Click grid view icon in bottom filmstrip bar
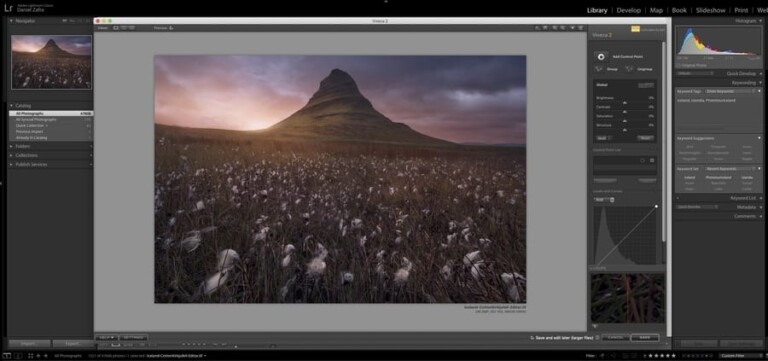Image resolution: width=768 pixels, height=361 pixels. (30, 356)
